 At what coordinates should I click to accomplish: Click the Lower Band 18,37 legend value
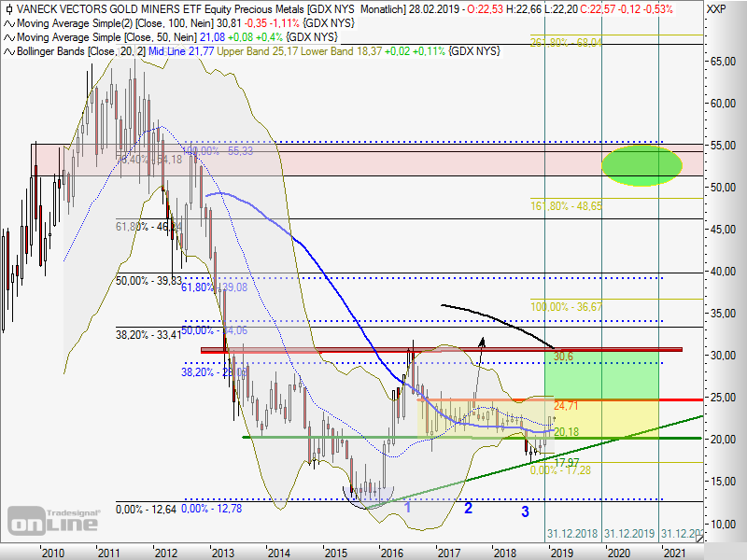(x=341, y=51)
